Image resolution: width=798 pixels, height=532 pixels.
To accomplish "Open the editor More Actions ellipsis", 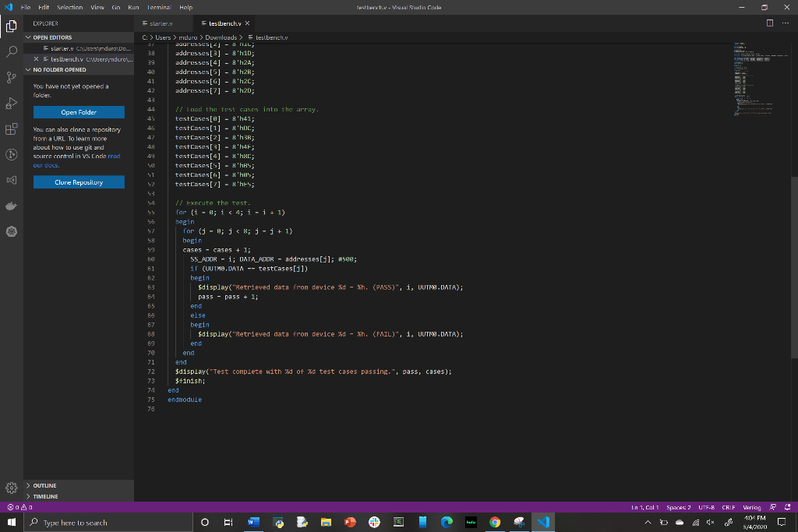I will pyautogui.click(x=786, y=23).
